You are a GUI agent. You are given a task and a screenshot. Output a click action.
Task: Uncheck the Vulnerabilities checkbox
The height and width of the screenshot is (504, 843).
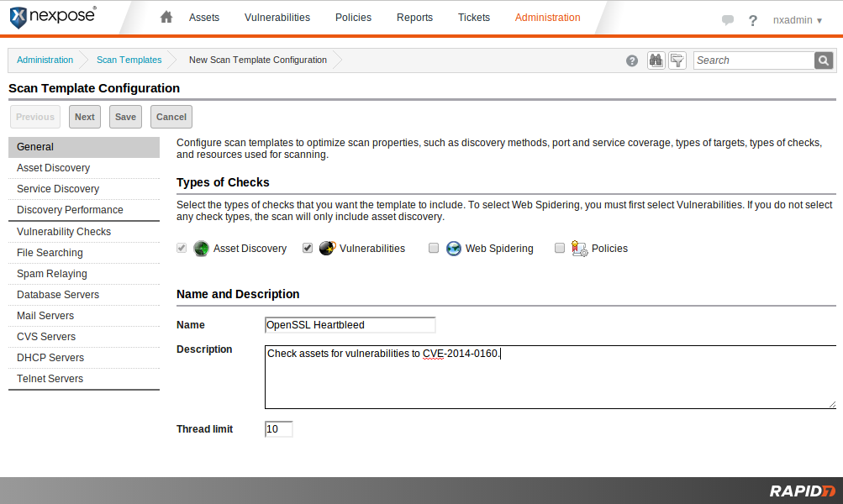pyautogui.click(x=308, y=248)
